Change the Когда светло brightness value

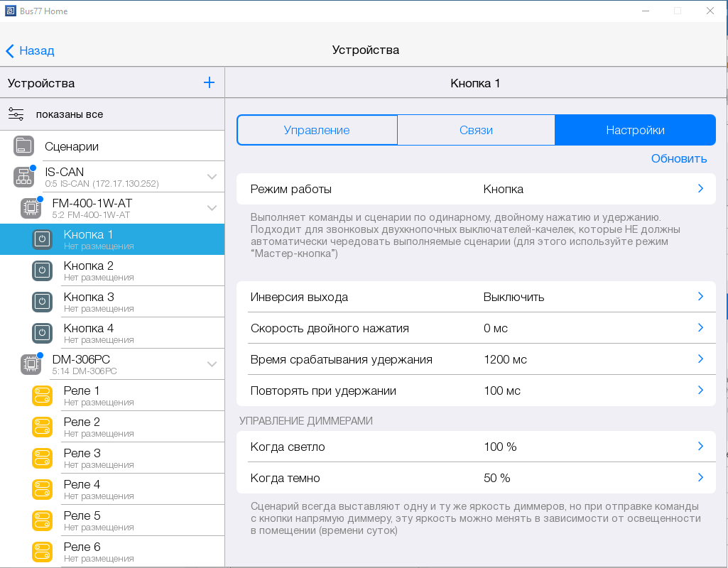(476, 447)
